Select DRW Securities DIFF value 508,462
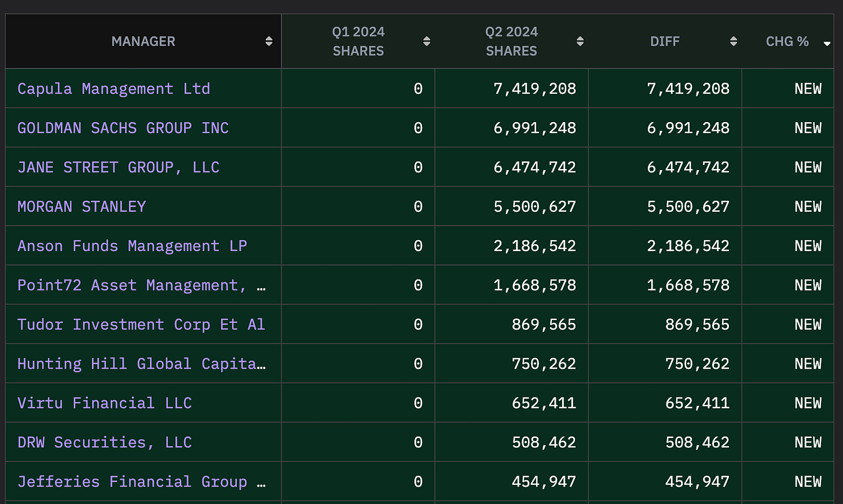843x504 pixels. 697,443
